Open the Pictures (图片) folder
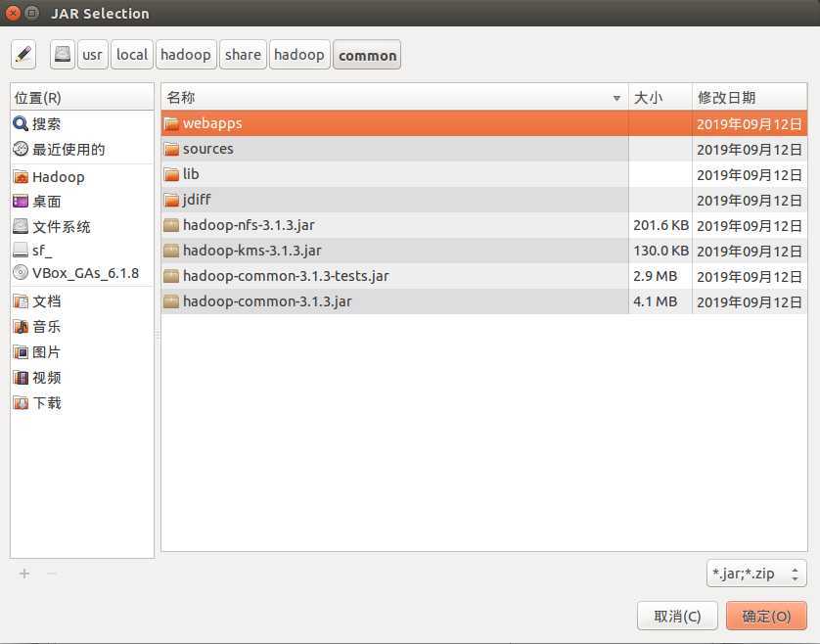The height and width of the screenshot is (644, 820). pos(82,352)
